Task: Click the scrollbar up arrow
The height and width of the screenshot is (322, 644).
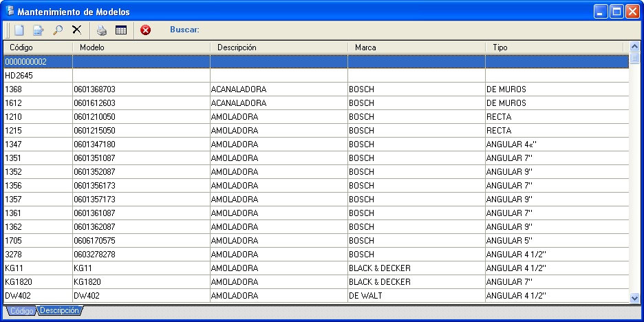Action: click(634, 47)
